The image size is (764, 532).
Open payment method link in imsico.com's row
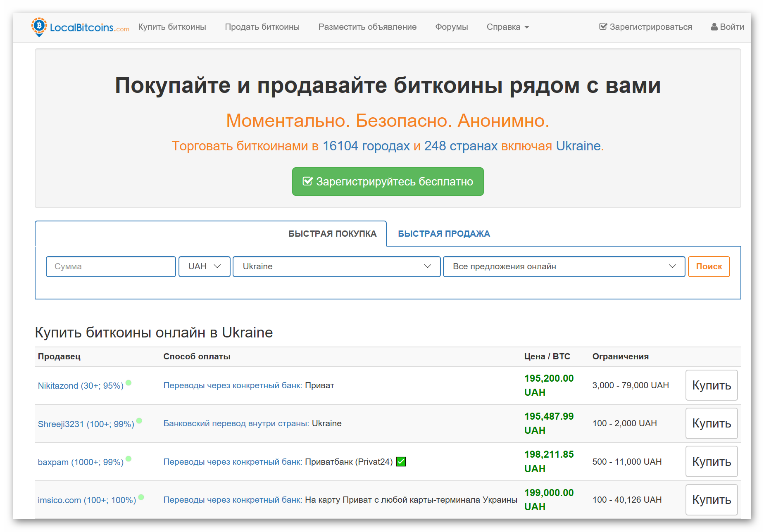pos(233,500)
